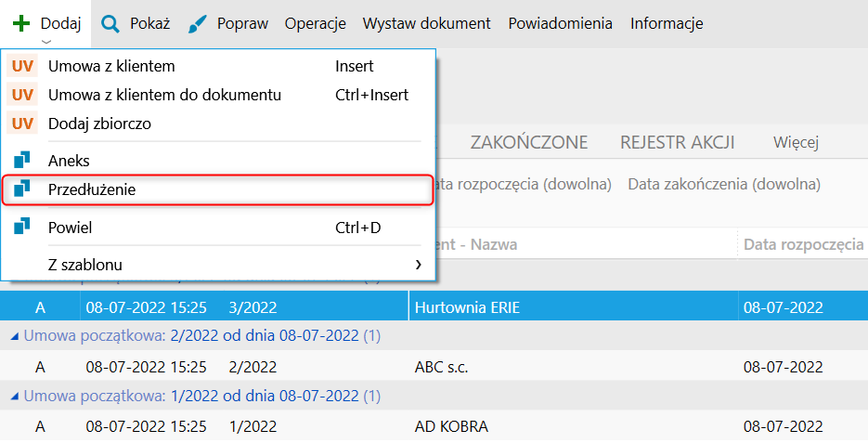Click UV icon beside Dodaj zbiorczo
The image size is (868, 443).
pyautogui.click(x=22, y=124)
